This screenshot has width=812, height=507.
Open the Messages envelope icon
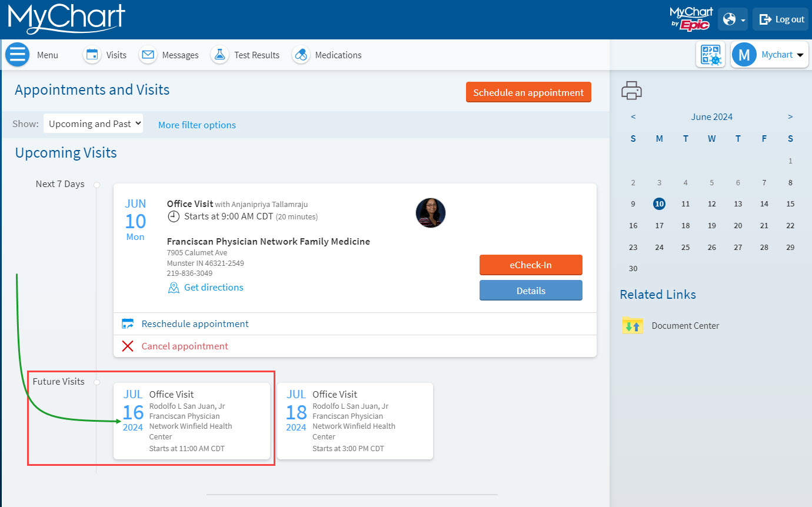click(148, 55)
